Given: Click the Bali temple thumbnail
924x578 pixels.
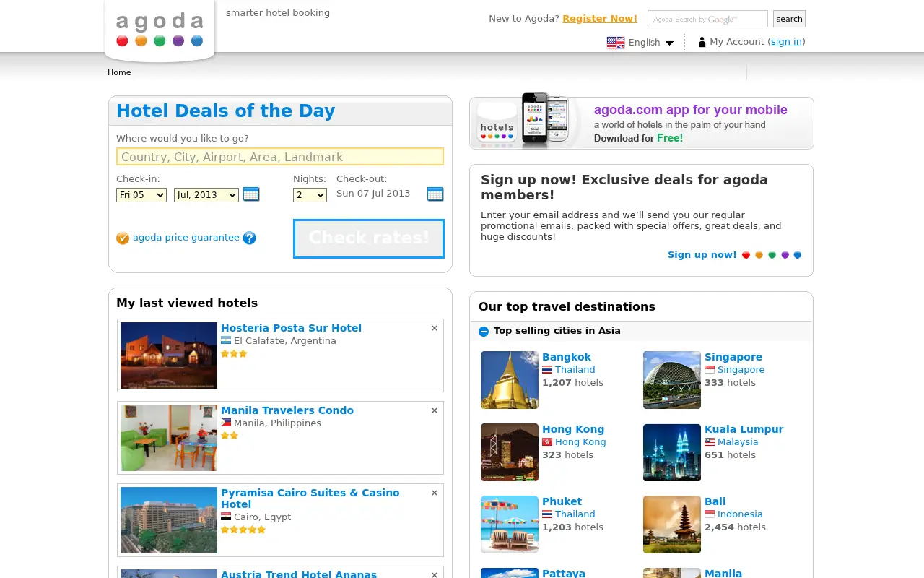Looking at the screenshot, I should (672, 525).
